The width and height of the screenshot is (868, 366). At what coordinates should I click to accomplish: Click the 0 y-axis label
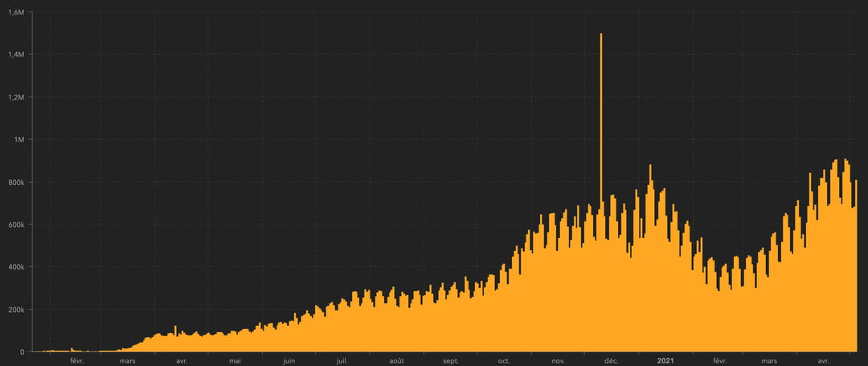click(x=23, y=352)
